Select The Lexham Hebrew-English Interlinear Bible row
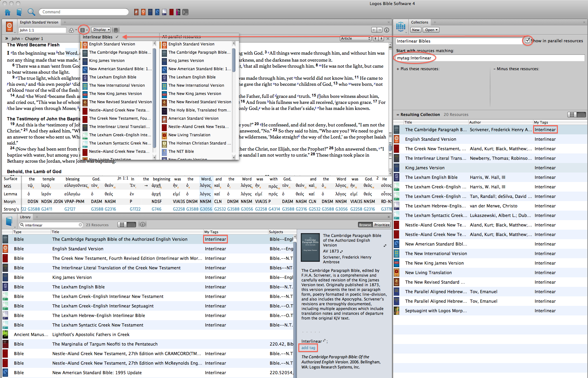Image resolution: width=588 pixels, height=378 pixels. click(x=148, y=315)
